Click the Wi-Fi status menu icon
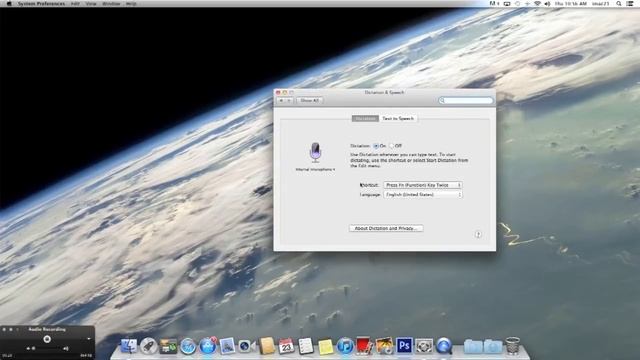The width and height of the screenshot is (640, 360). 537,3
